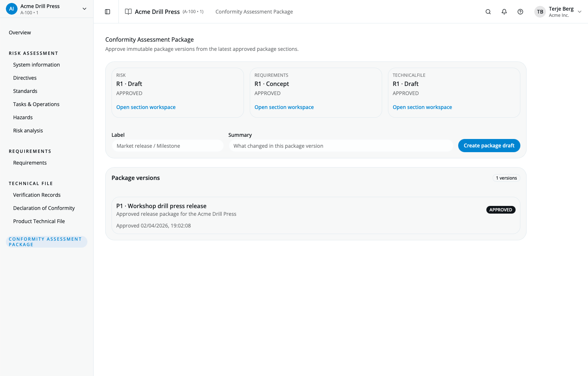This screenshot has width=588, height=376.
Task: Go to Verification Records
Action: tap(37, 195)
